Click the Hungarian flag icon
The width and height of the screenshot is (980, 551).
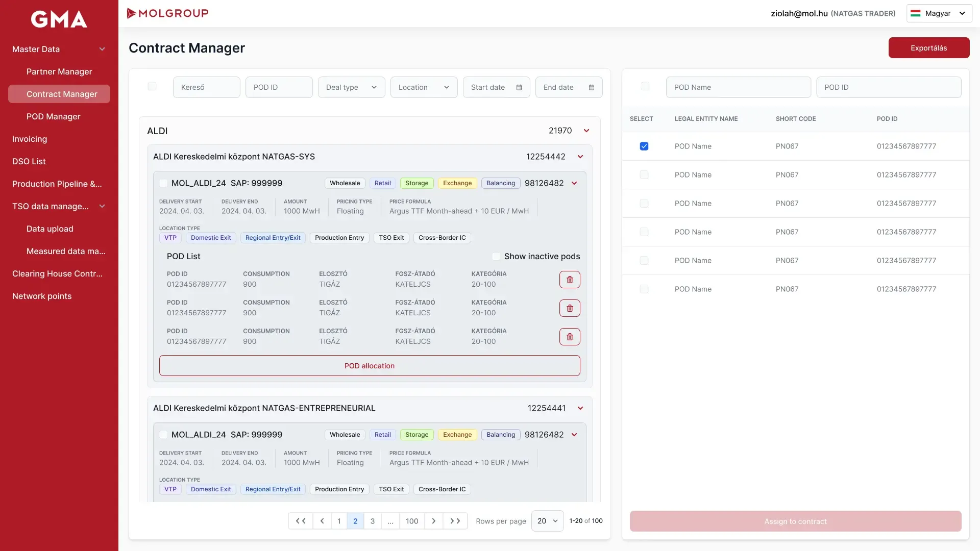pyautogui.click(x=916, y=13)
